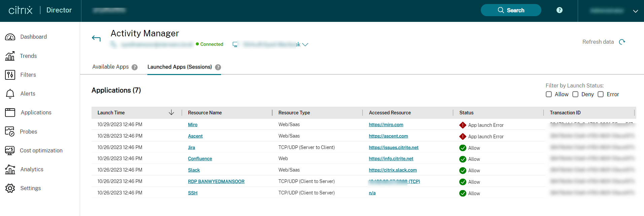The height and width of the screenshot is (216, 644).
Task: Click the machine monitor icon beside Connected
Action: pos(235,44)
